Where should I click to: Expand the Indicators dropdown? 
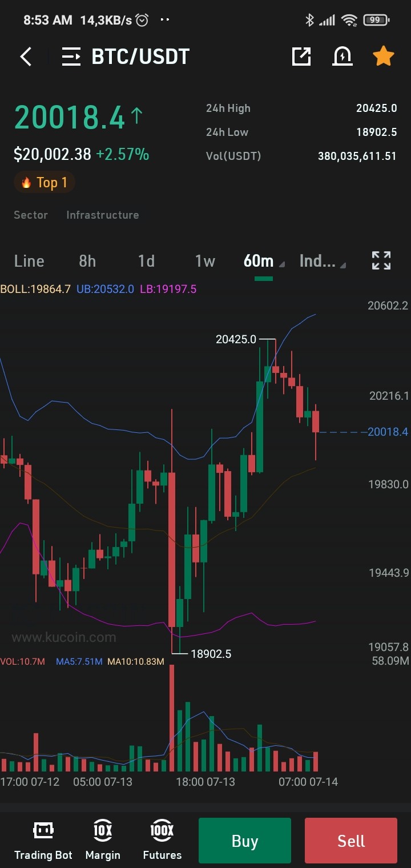(x=322, y=261)
